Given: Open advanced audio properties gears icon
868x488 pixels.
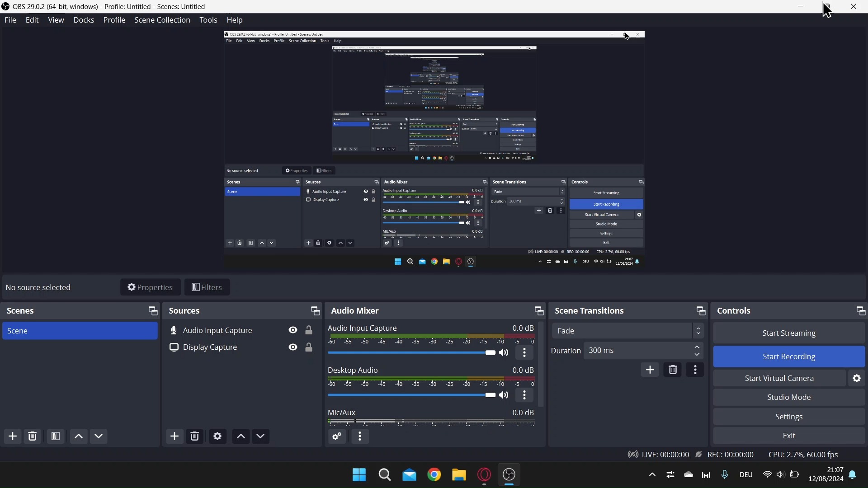Looking at the screenshot, I should (x=338, y=436).
